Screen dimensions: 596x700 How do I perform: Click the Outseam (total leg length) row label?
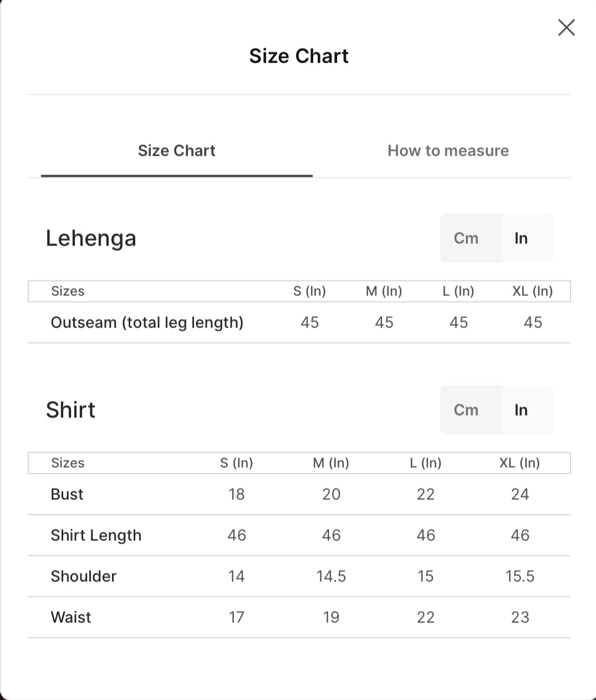pos(147,323)
